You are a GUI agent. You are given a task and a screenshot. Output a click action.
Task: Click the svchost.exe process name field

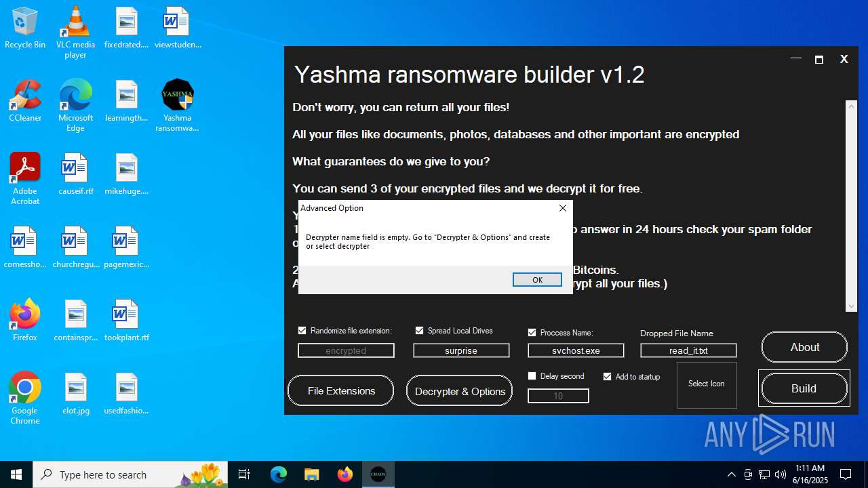(576, 350)
